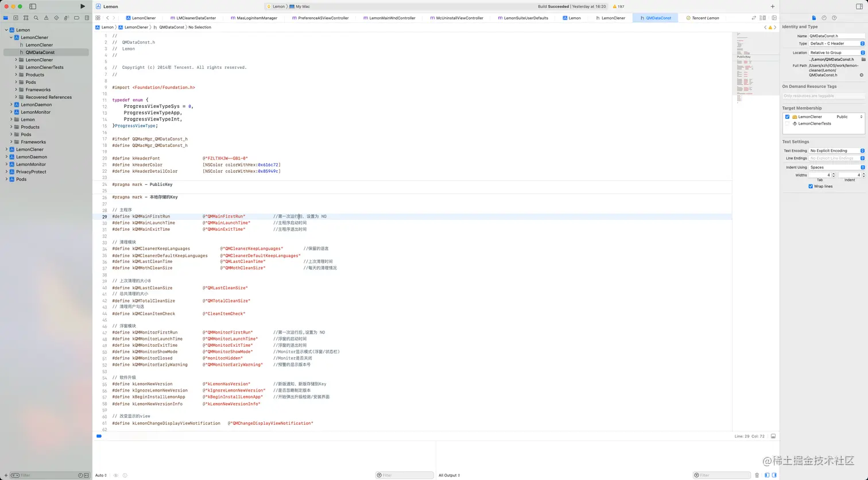Click the Name field QMDataConst.h
This screenshot has width=868, height=480.
pyautogui.click(x=837, y=36)
